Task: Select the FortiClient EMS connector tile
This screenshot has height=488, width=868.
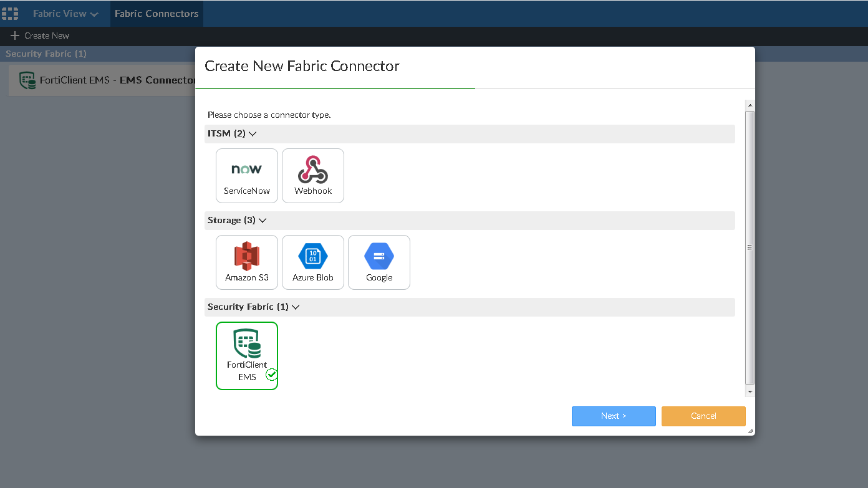Action: click(247, 355)
